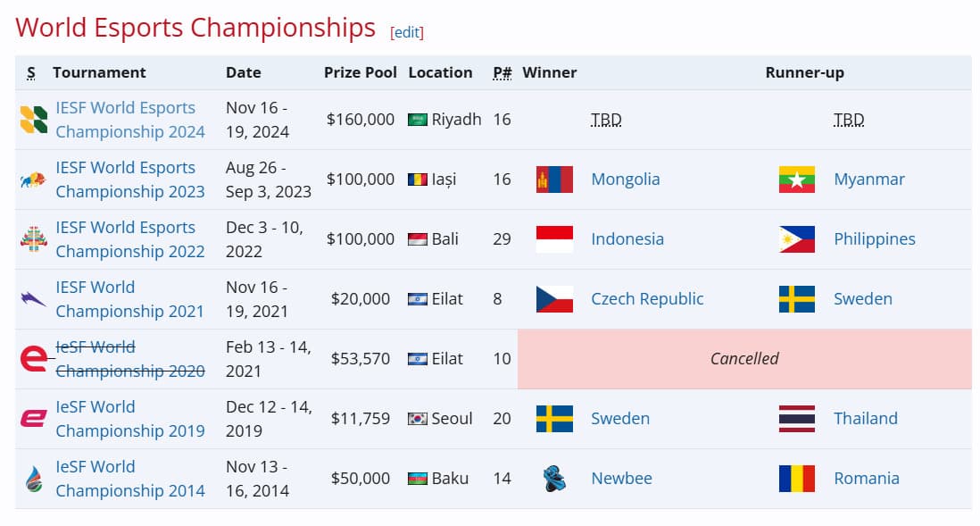Open the Thailand runner-up link
This screenshot has height=526, width=980.
click(865, 418)
